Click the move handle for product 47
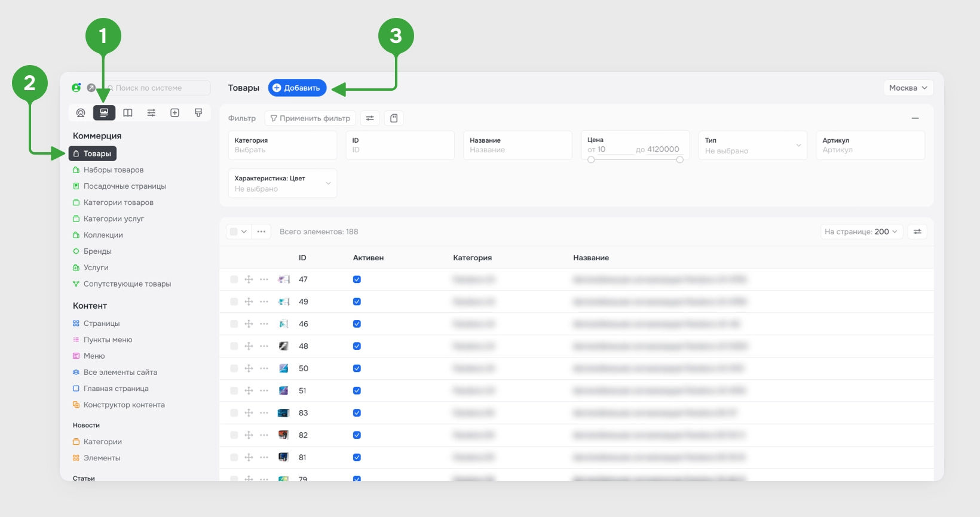980x517 pixels. coord(249,279)
